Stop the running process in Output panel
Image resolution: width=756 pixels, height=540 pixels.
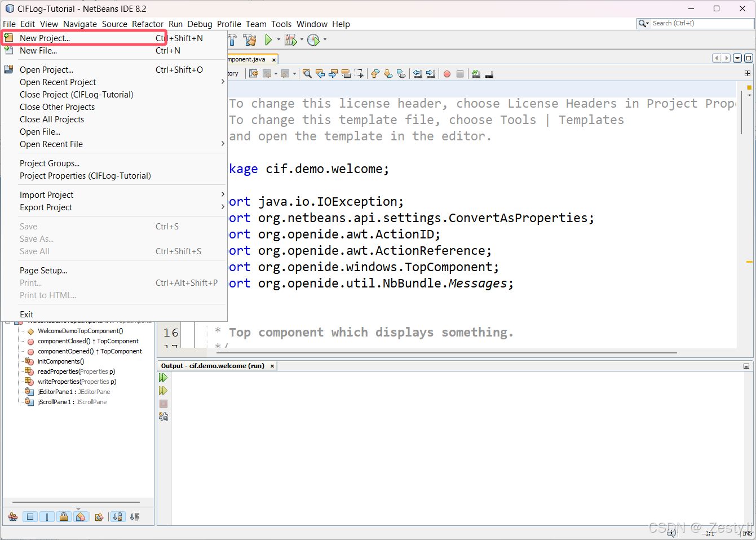coord(163,402)
